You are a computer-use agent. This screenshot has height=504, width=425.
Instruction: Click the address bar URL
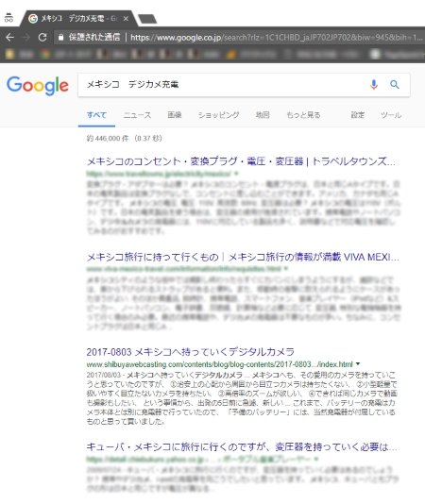click(x=276, y=38)
